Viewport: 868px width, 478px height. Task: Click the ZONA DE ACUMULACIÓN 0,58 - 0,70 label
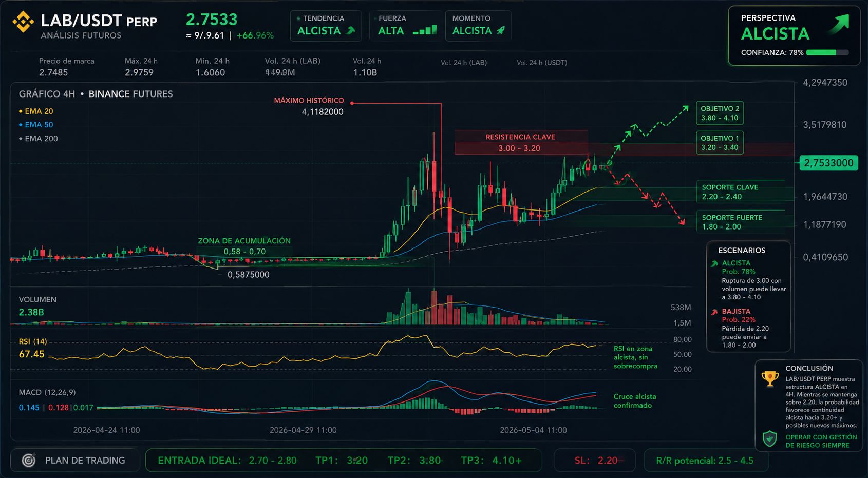click(244, 246)
